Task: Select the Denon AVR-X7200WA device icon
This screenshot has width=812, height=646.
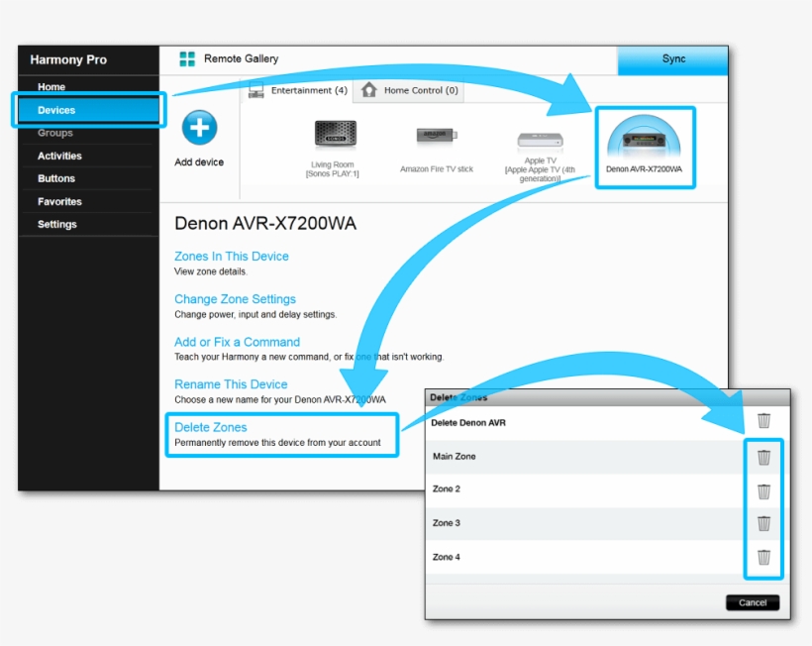Action: tap(644, 137)
